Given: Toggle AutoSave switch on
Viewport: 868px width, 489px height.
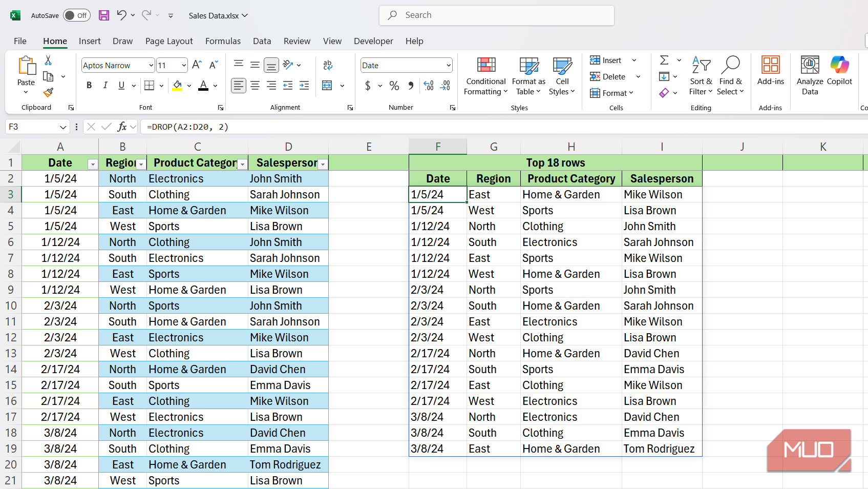Looking at the screenshot, I should tap(77, 15).
